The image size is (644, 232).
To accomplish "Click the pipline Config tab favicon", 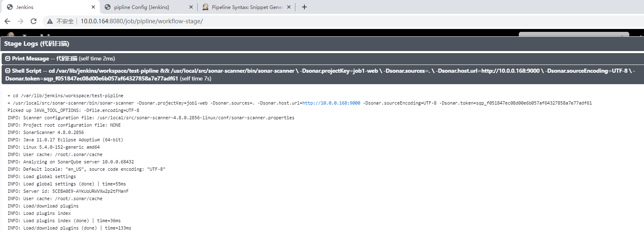I will [x=108, y=7].
